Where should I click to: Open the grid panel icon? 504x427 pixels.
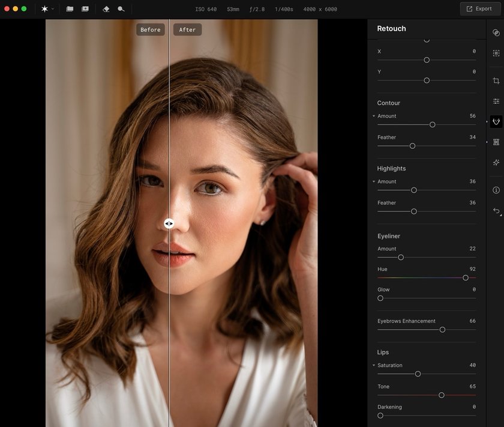point(496,142)
